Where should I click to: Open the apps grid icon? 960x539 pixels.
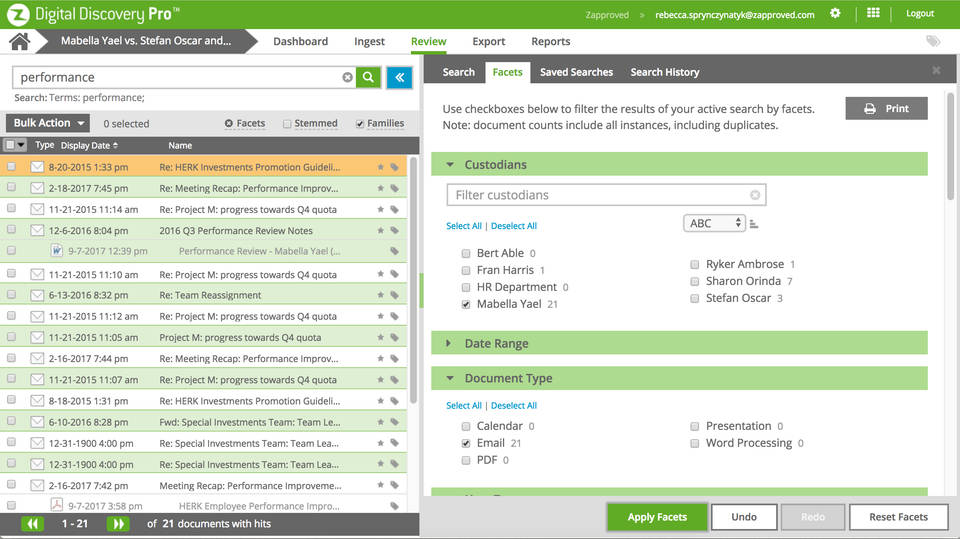(x=873, y=14)
